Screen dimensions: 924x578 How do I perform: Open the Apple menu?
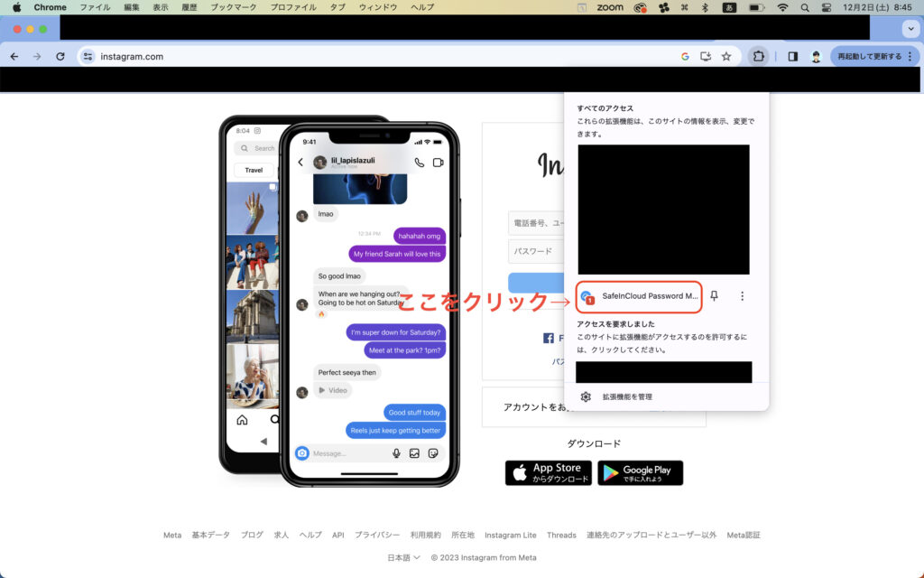[x=16, y=7]
